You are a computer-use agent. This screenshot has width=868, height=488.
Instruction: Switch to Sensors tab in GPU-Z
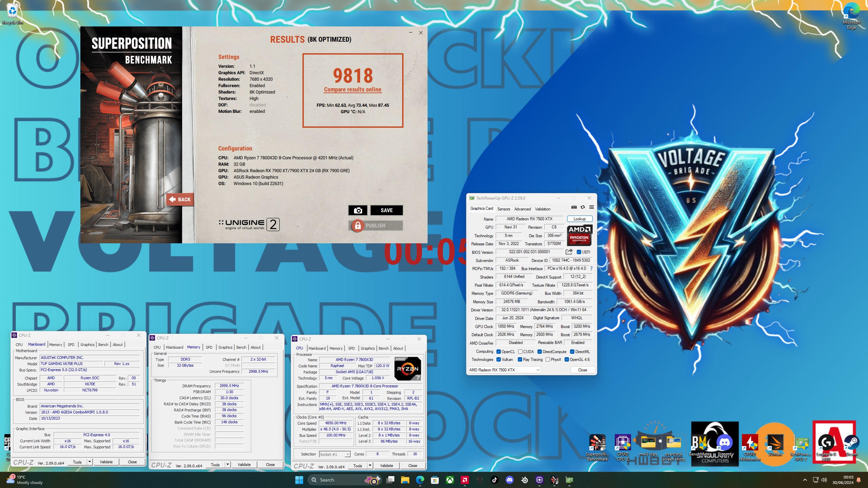point(504,209)
